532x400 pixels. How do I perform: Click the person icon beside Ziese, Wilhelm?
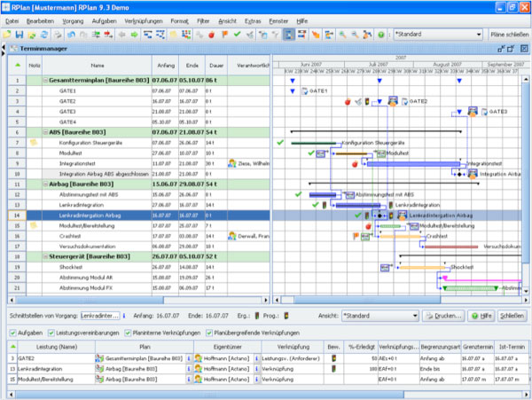tap(232, 163)
